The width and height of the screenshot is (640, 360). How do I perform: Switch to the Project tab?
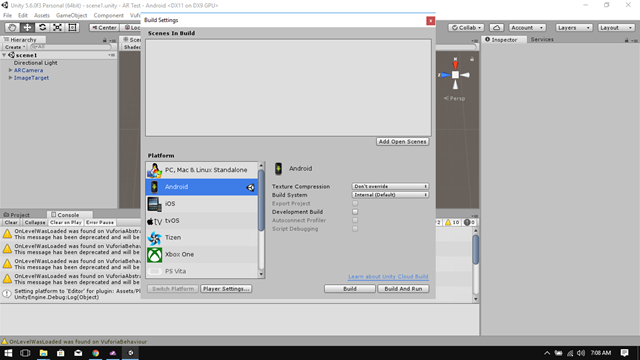click(x=17, y=215)
